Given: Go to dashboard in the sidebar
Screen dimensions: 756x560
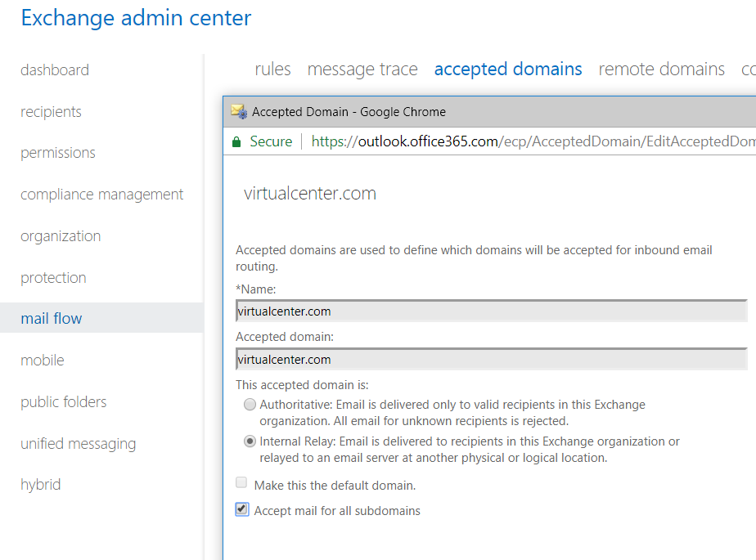Looking at the screenshot, I should 55,70.
